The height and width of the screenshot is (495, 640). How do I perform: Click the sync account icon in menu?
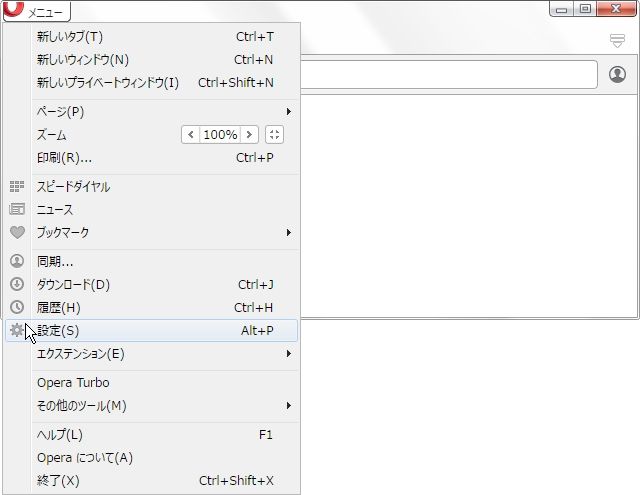[x=17, y=261]
